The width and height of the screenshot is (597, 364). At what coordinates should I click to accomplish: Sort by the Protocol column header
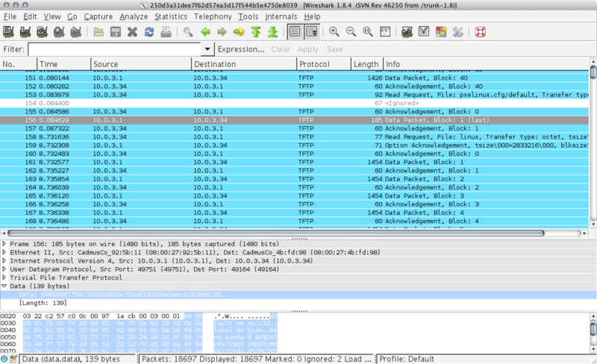pos(324,64)
